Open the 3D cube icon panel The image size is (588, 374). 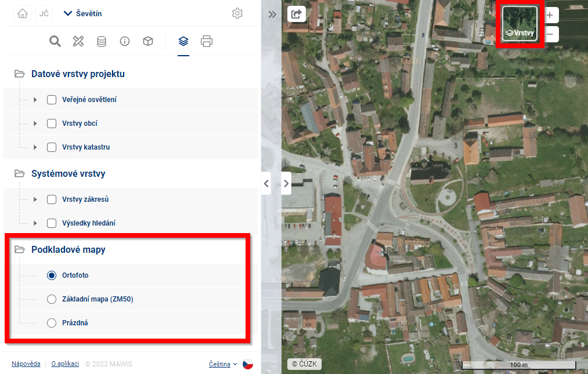[x=148, y=41]
